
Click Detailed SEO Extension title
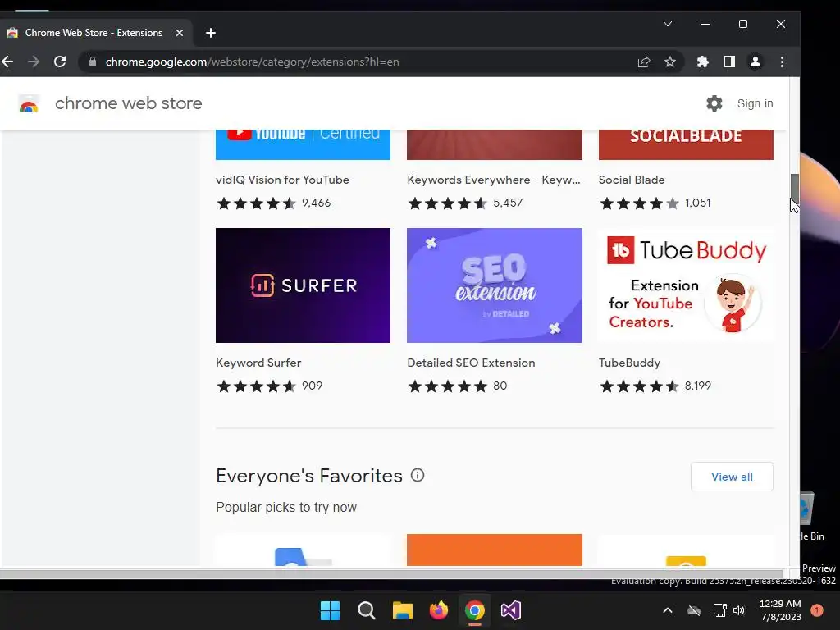click(471, 363)
